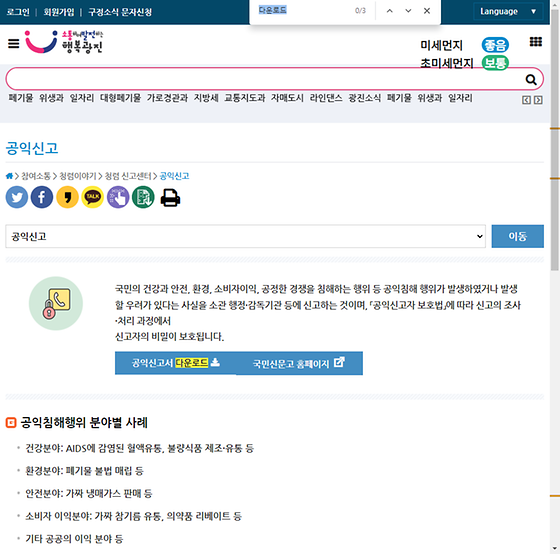Click the 행복광진 logo

coord(64,42)
